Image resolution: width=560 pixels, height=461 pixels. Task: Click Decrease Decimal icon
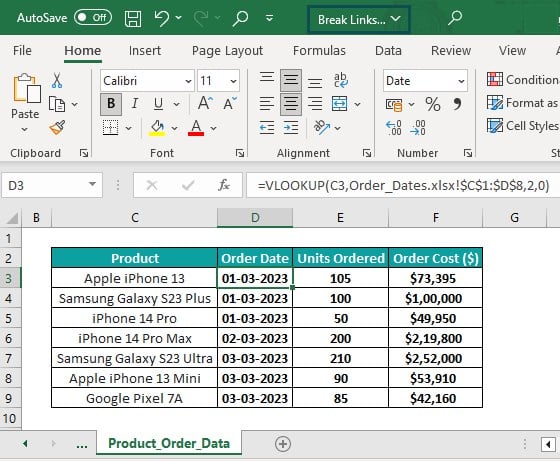[x=418, y=127]
